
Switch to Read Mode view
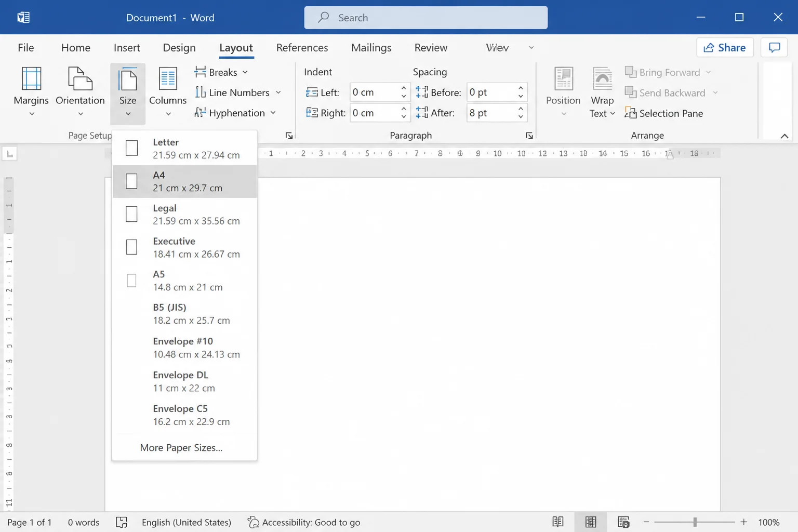558,522
